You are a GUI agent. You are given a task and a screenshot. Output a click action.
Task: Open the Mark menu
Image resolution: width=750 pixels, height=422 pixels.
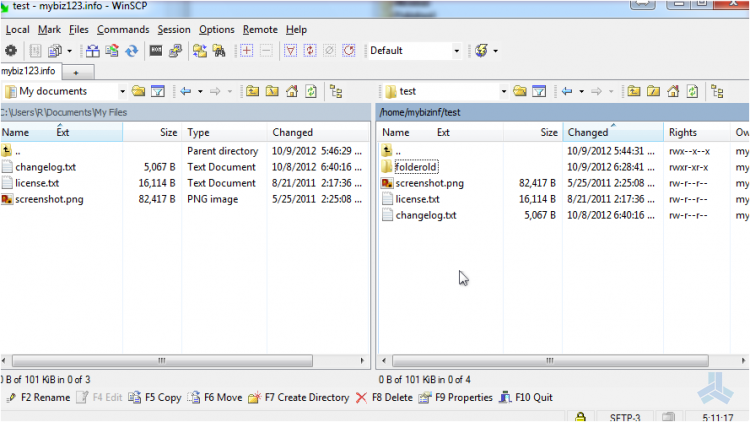tap(49, 30)
